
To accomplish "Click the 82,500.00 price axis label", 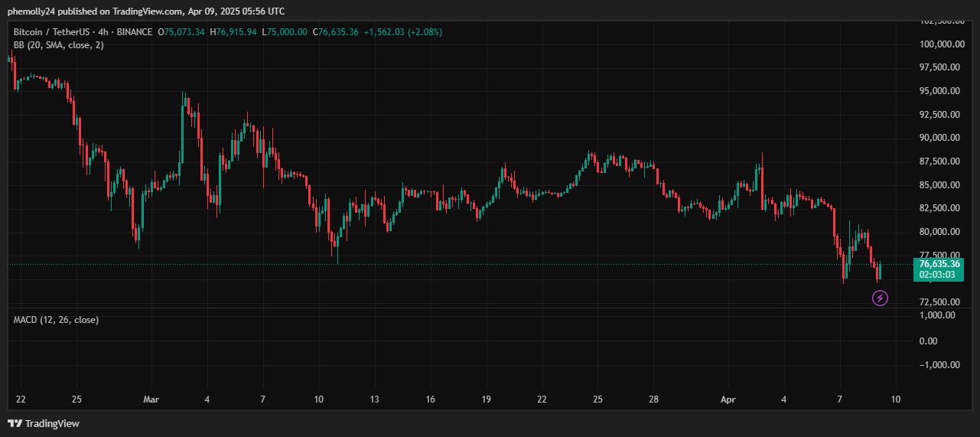I will click(x=939, y=208).
